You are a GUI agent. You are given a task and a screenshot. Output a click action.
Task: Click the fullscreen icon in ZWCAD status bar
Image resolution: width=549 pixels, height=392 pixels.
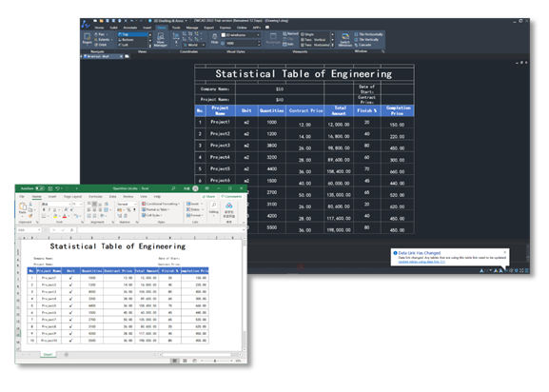(x=521, y=270)
